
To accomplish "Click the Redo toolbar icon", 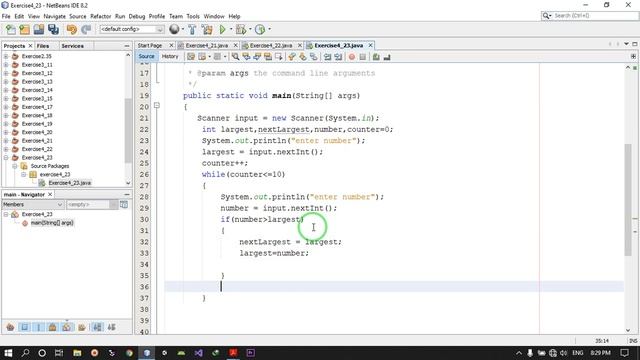I will point(86,29).
